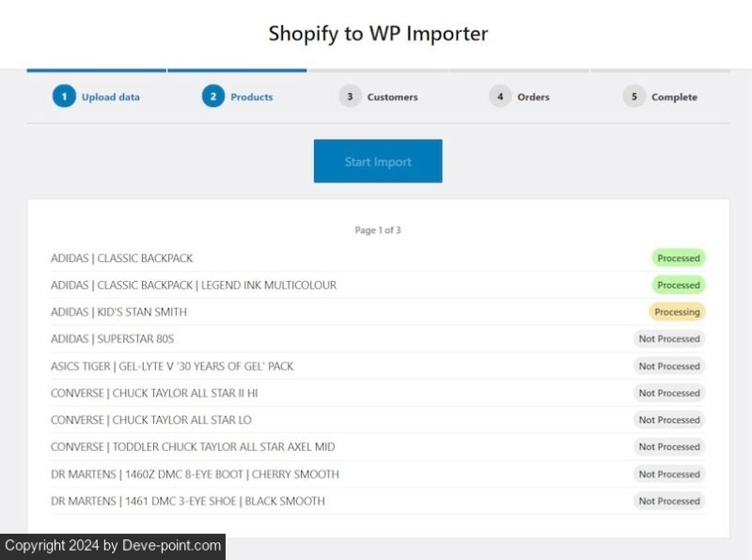This screenshot has height=560, width=752.
Task: Select the Complete step label
Action: (674, 97)
